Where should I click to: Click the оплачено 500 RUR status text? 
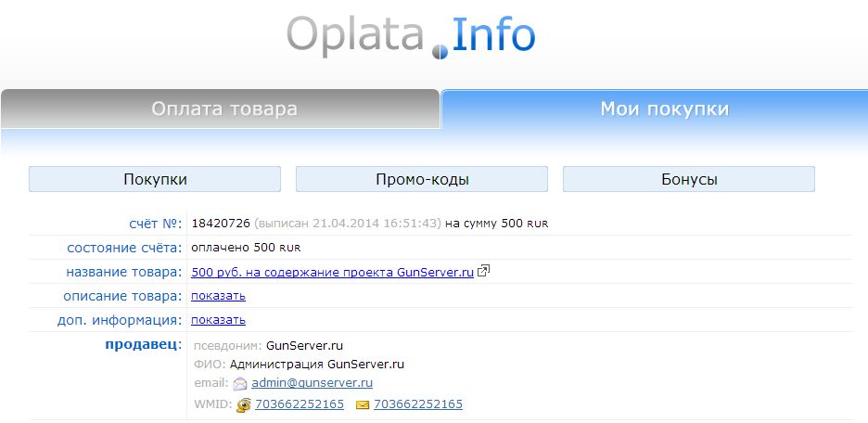[246, 248]
